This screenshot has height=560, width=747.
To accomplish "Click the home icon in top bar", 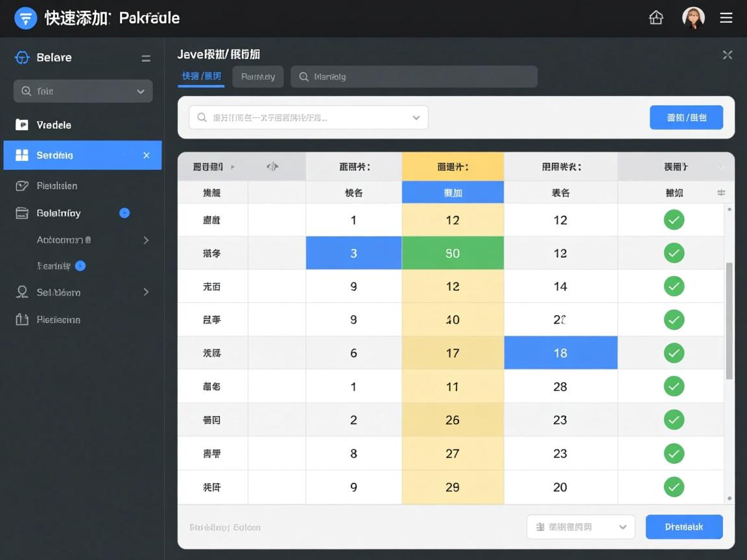I will point(656,18).
